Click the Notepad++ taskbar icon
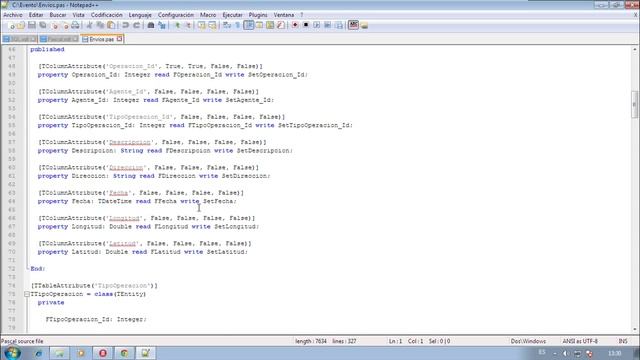Screen dimensions: 640x360 click(x=145, y=353)
